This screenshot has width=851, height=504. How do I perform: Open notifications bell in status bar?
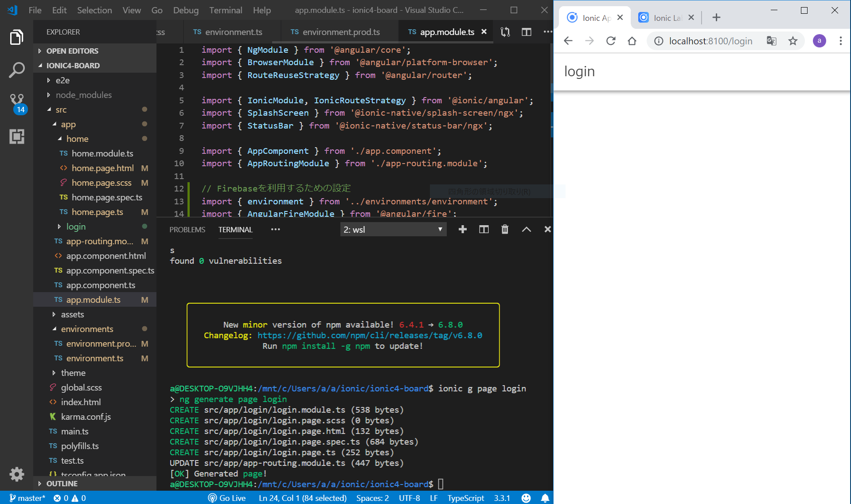545,498
